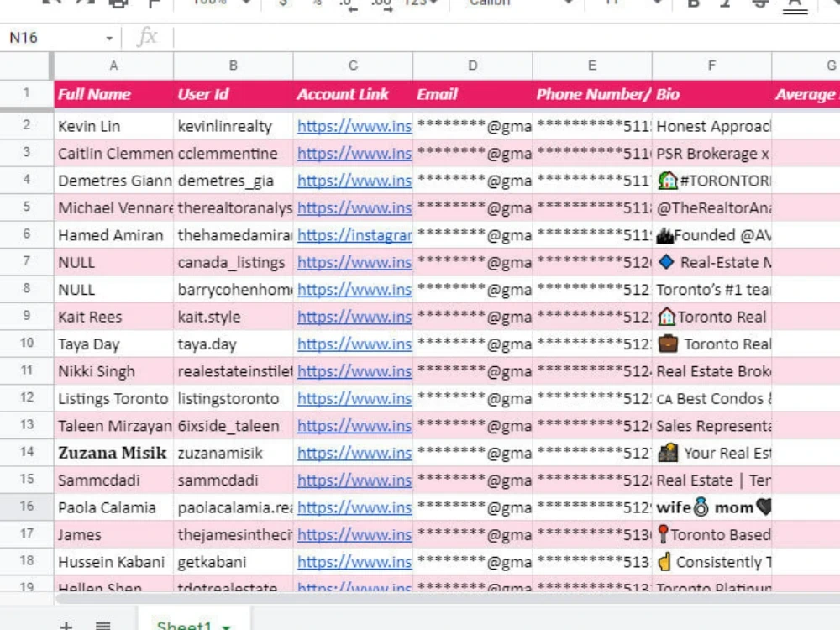Open Taya Day's account link
Image resolution: width=840 pixels, height=630 pixels.
pos(354,344)
